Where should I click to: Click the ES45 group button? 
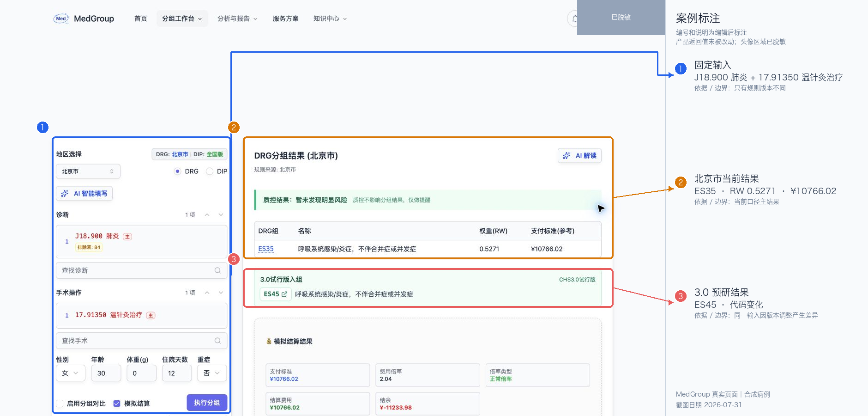pyautogui.click(x=276, y=294)
